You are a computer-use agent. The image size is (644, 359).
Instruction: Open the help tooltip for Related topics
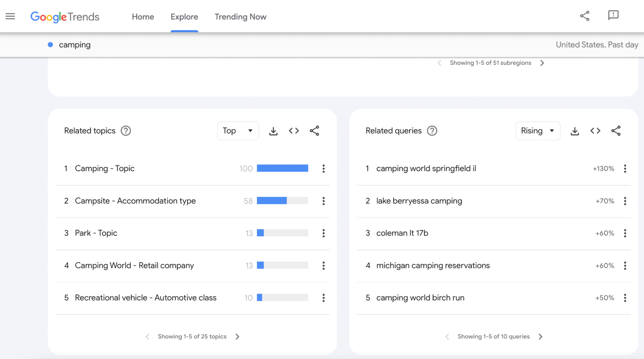[x=126, y=131]
